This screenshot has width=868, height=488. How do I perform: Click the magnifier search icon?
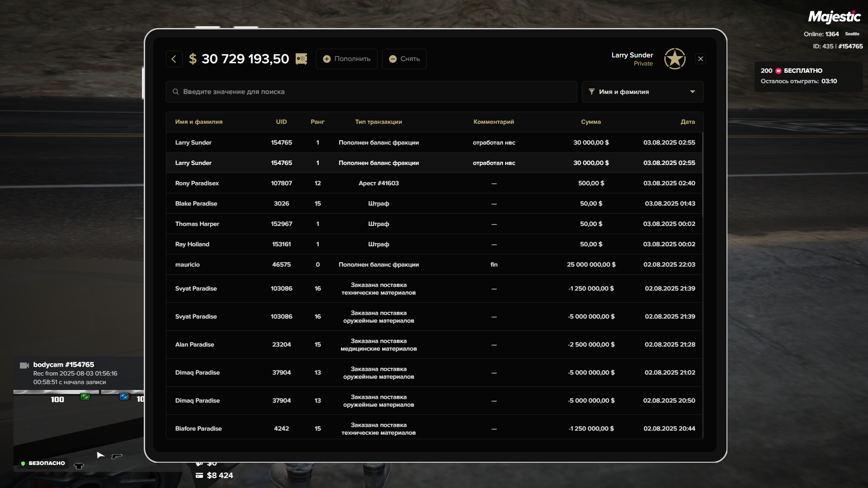pos(175,92)
